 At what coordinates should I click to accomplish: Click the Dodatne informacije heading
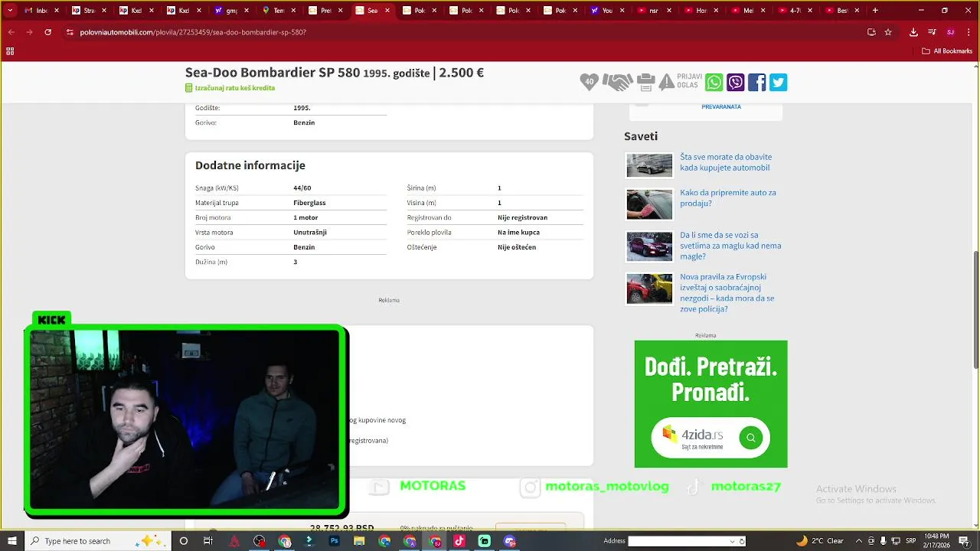[x=250, y=165]
